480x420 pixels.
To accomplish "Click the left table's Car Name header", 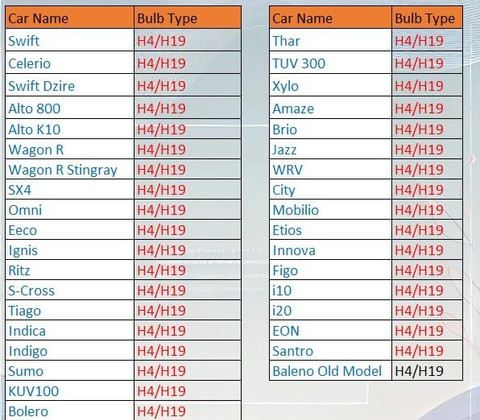I will [x=70, y=18].
